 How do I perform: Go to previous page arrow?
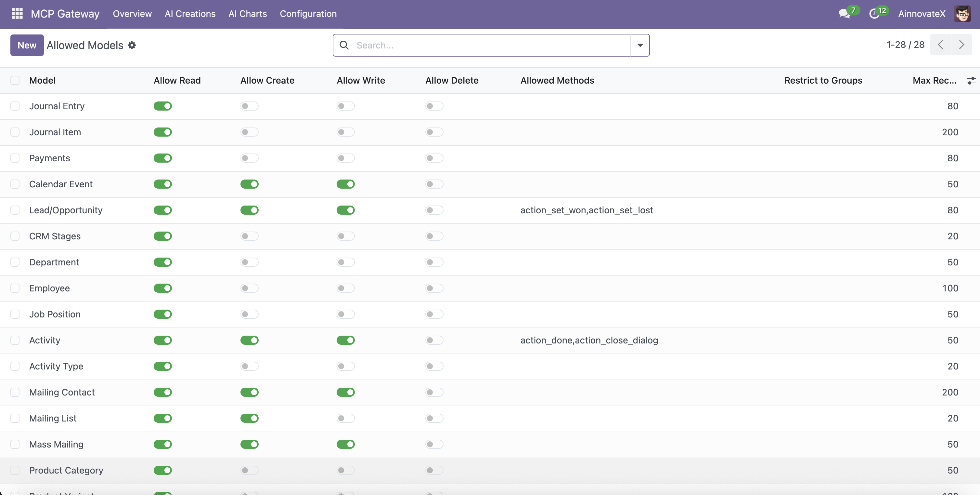[x=940, y=45]
